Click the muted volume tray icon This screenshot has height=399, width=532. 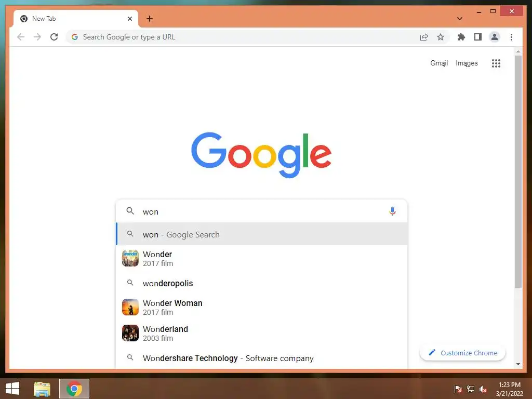[x=483, y=389]
